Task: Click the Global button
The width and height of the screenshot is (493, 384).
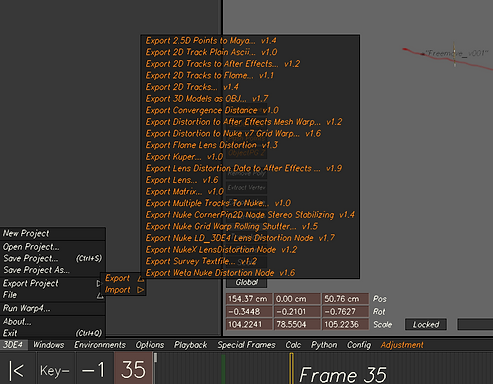Action: (247, 282)
